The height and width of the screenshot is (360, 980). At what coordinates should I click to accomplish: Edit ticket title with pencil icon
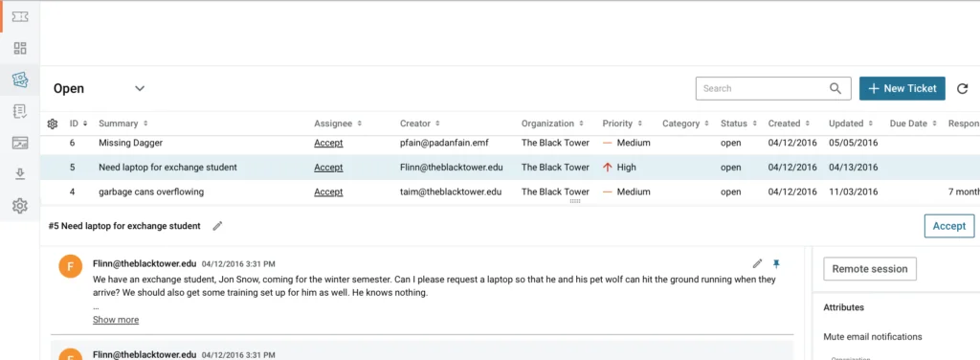(217, 226)
